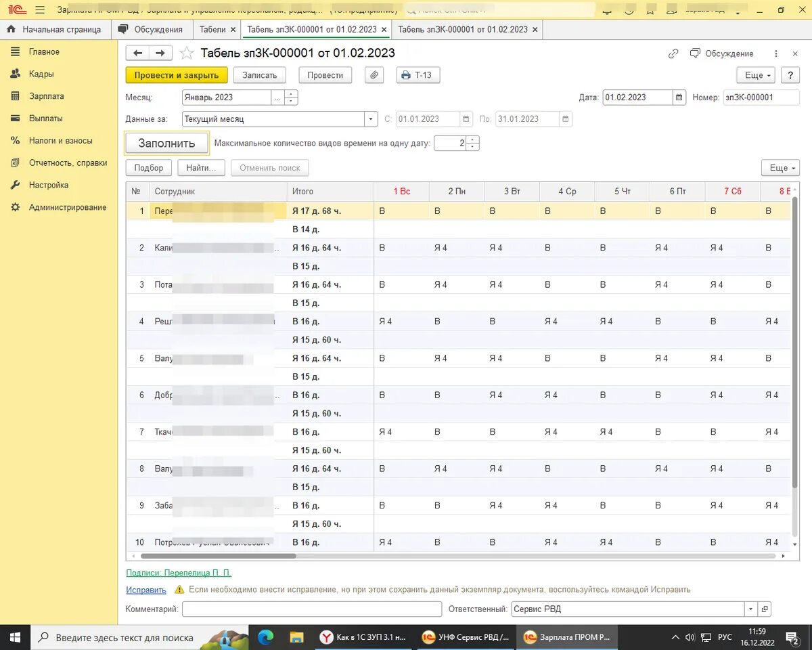Launch Microsoft Edge from taskbar

[265, 637]
